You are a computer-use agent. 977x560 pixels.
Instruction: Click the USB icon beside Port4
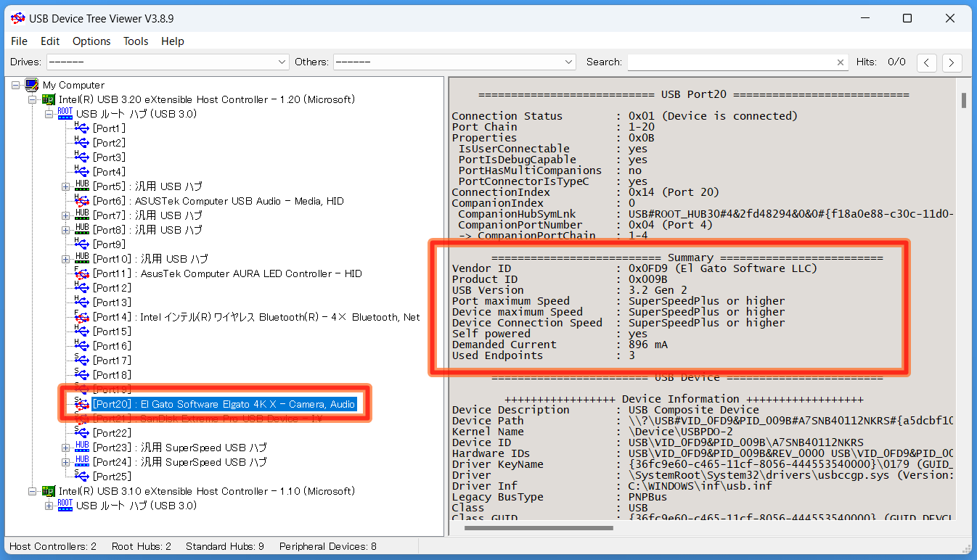pyautogui.click(x=82, y=172)
